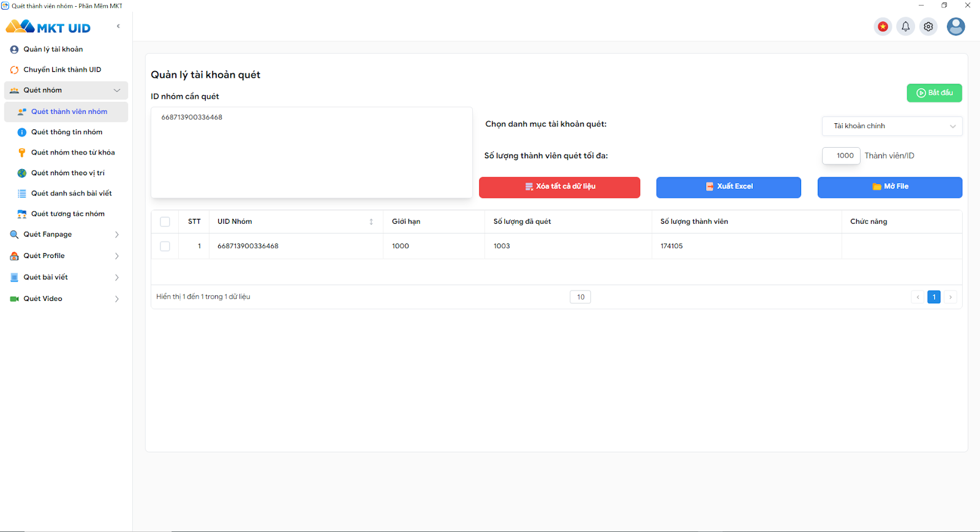This screenshot has height=532, width=980.
Task: Click the ID nhóm cần quét text area
Action: coord(311,153)
